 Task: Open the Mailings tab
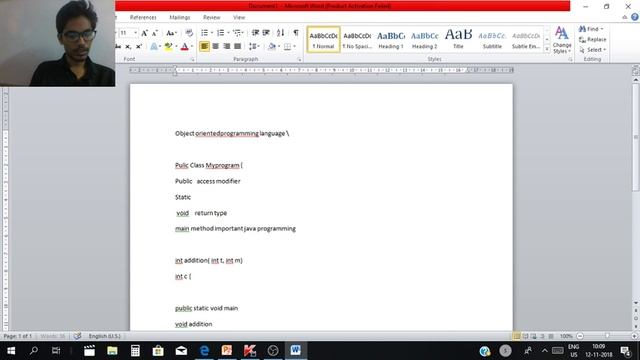click(180, 18)
